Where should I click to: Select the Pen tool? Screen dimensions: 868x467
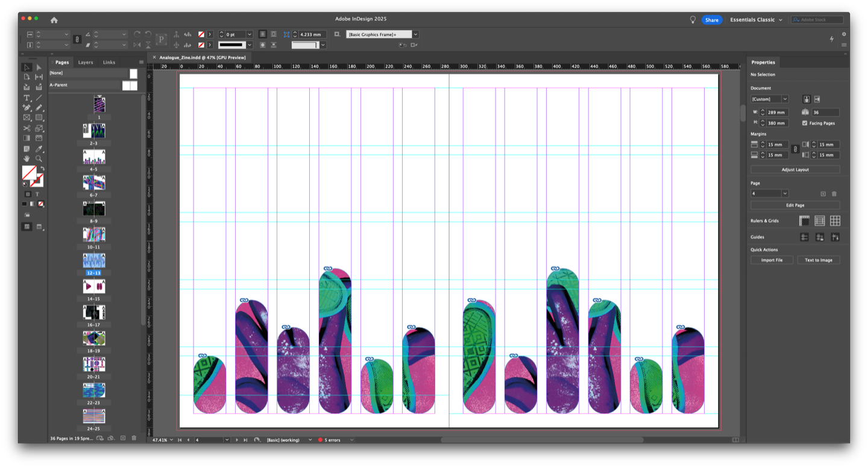[x=27, y=108]
